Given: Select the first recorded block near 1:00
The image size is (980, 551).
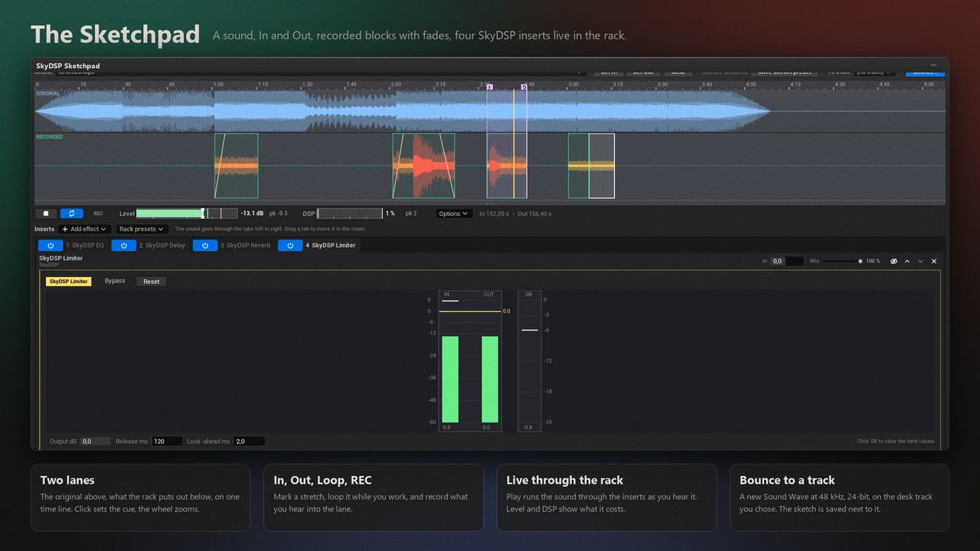Looking at the screenshot, I should (x=237, y=166).
